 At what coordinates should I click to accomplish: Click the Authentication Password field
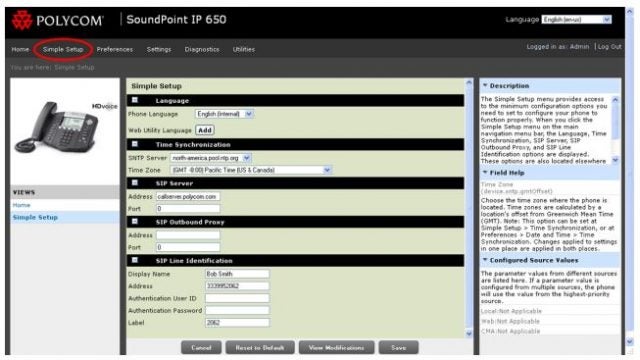pos(237,311)
